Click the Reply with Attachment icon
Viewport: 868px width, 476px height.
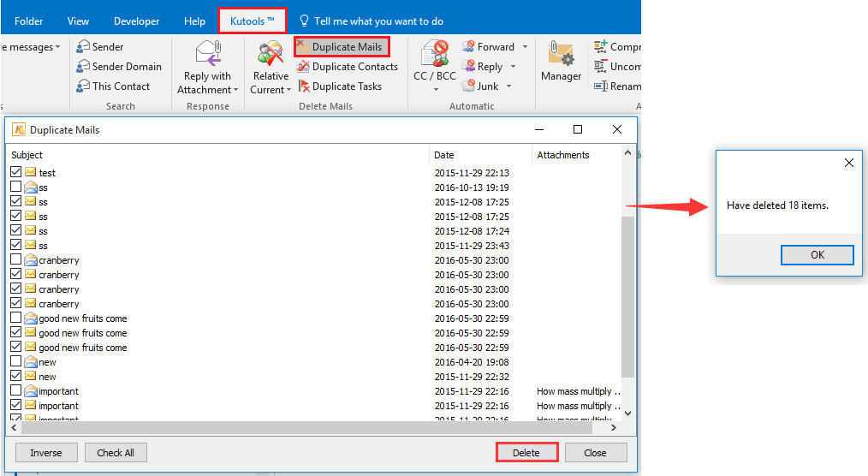[208, 53]
